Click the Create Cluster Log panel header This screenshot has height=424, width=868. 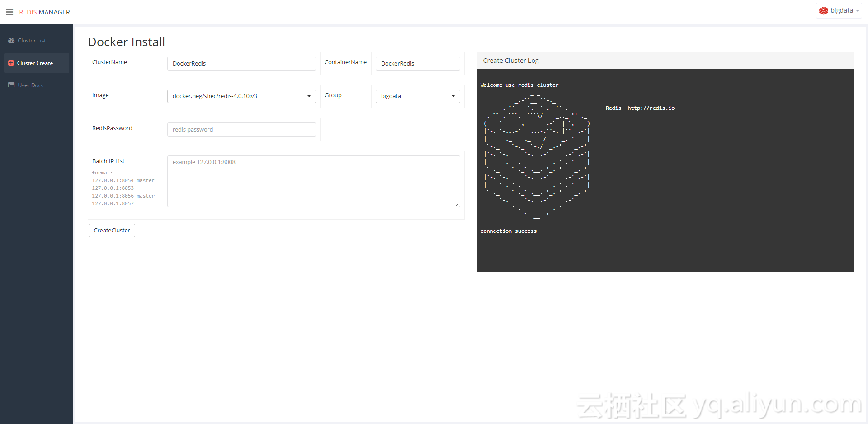[x=510, y=60]
